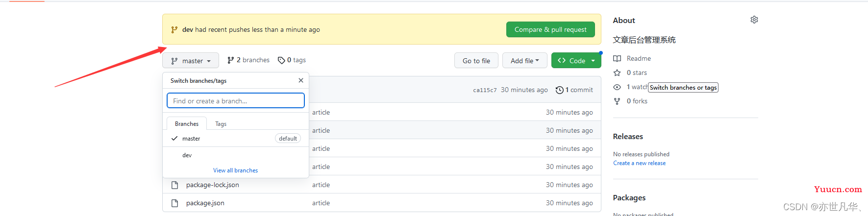This screenshot has height=216, width=868.
Task: Click the file icon beside package.json
Action: (174, 203)
